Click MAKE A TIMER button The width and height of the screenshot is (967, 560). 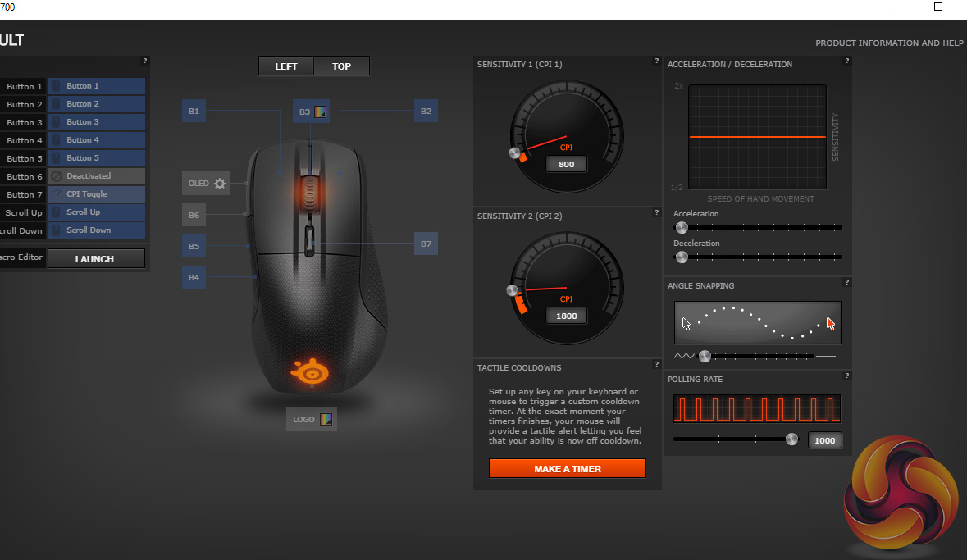point(568,469)
